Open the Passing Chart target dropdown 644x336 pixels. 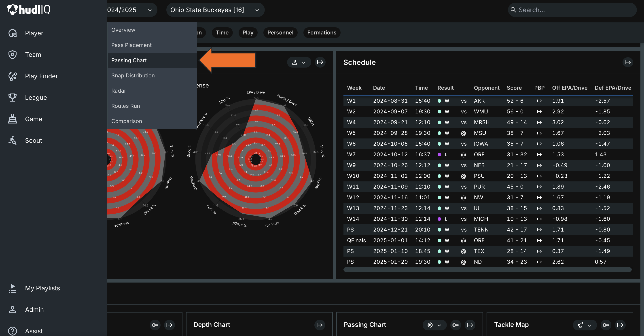pos(434,325)
